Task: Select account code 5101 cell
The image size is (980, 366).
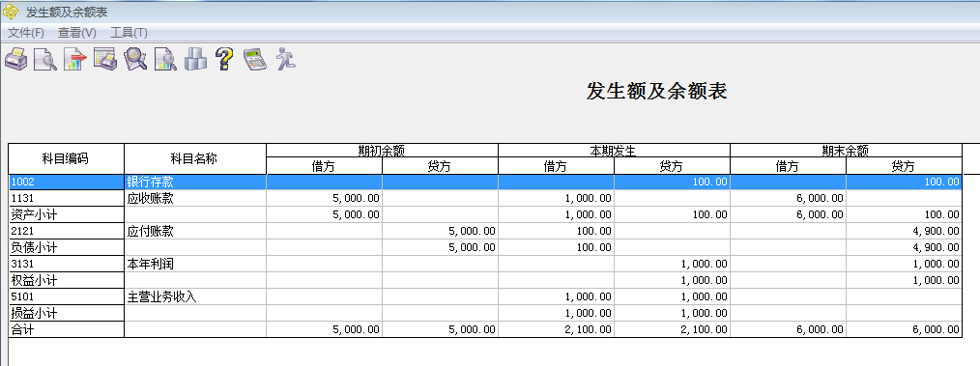Action: coord(66,296)
